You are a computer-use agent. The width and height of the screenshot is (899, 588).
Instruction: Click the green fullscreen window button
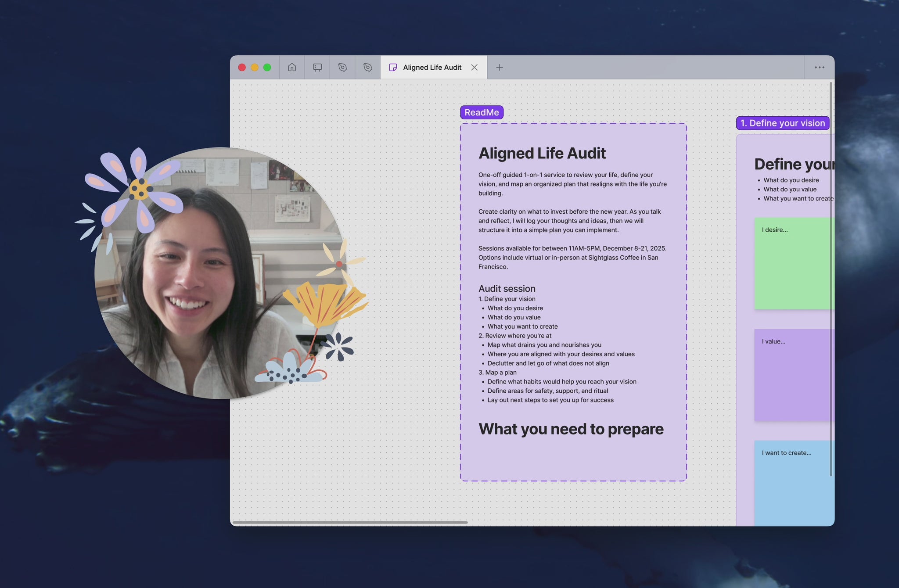point(267,67)
